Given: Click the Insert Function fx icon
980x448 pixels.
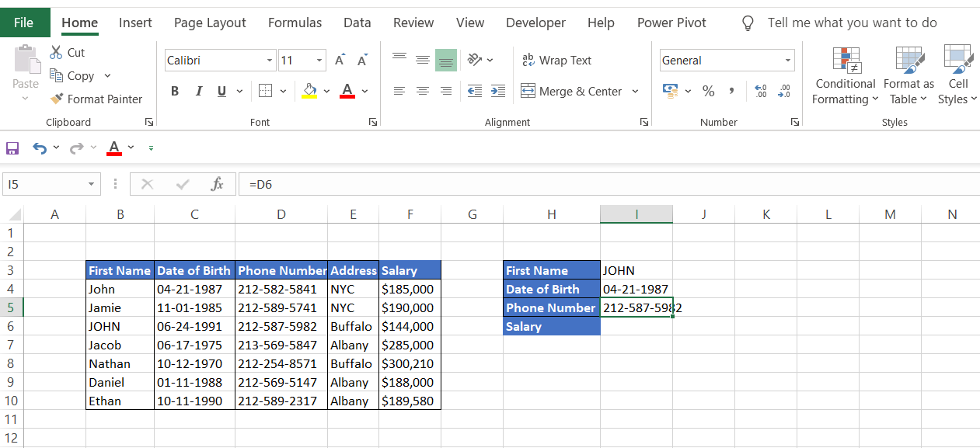Looking at the screenshot, I should 218,185.
